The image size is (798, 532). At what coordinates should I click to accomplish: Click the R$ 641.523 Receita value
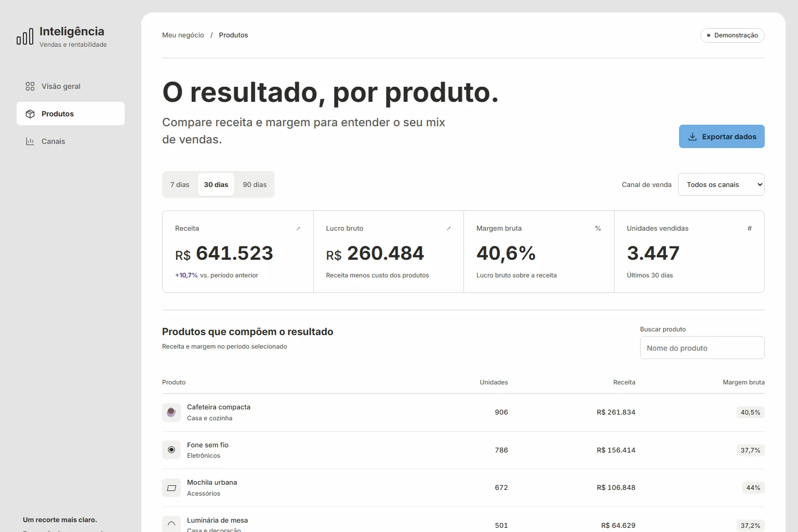pyautogui.click(x=224, y=254)
